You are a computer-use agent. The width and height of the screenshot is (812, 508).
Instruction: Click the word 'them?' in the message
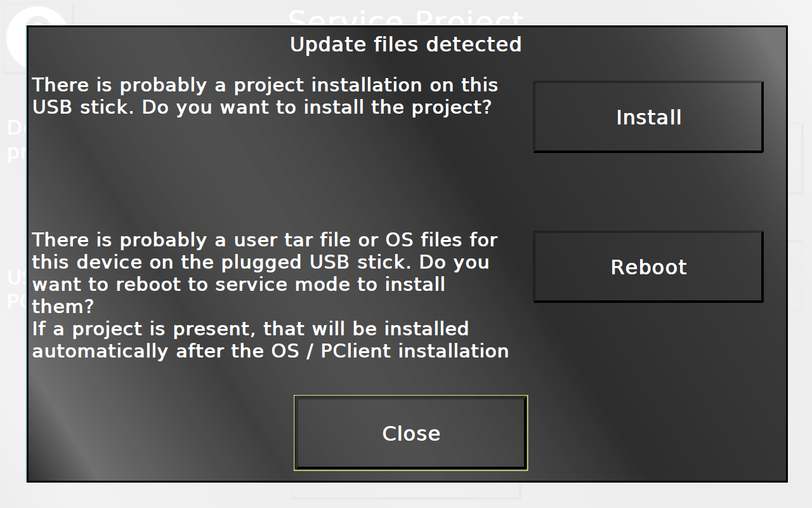pos(63,307)
